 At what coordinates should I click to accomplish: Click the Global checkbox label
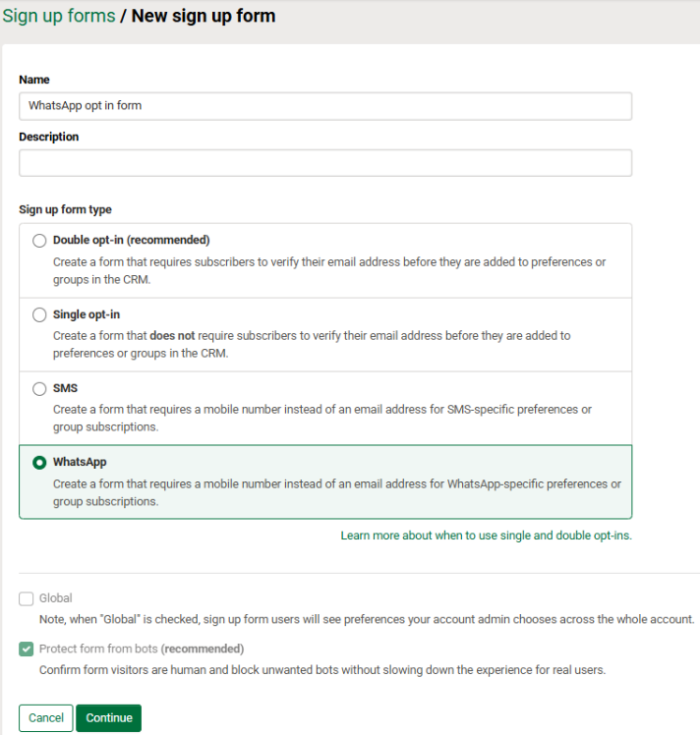click(56, 598)
